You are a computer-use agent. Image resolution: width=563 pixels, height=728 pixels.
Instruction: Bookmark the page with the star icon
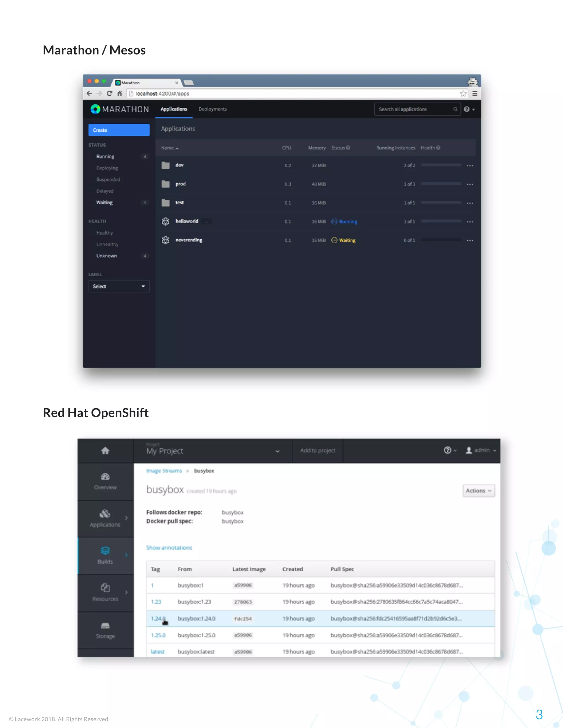tap(463, 94)
